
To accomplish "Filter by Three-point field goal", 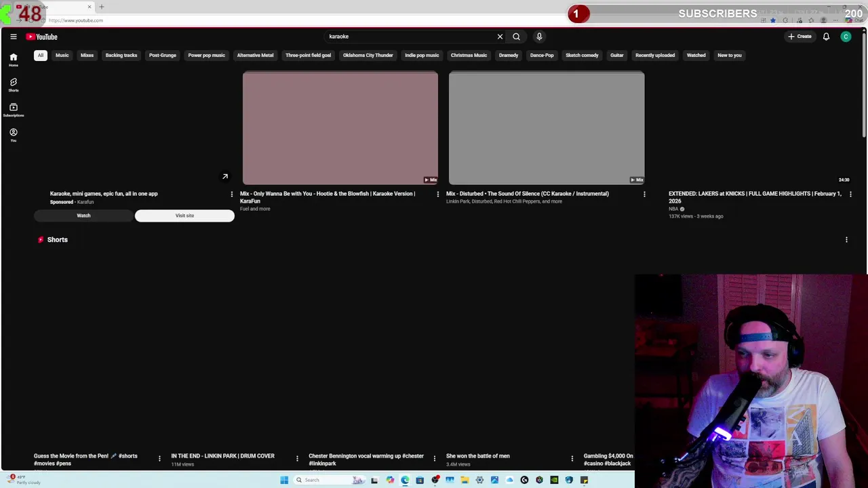I will pyautogui.click(x=308, y=56).
